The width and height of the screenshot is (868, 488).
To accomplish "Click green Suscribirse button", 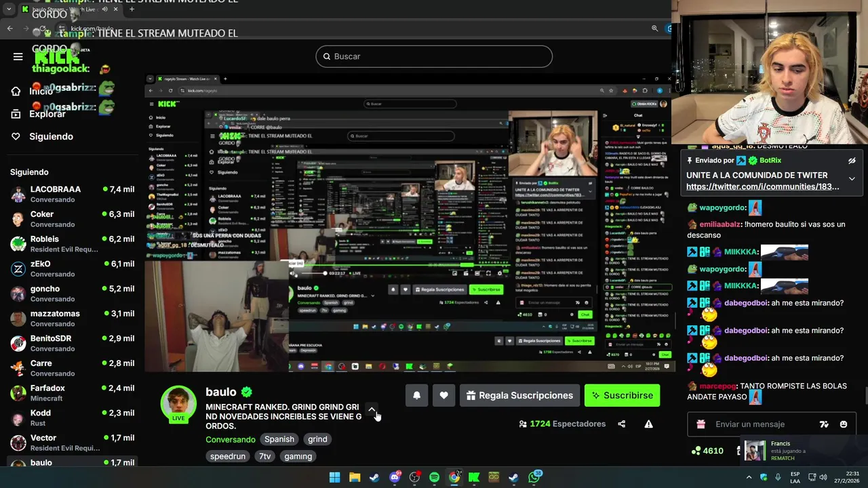I will click(622, 396).
